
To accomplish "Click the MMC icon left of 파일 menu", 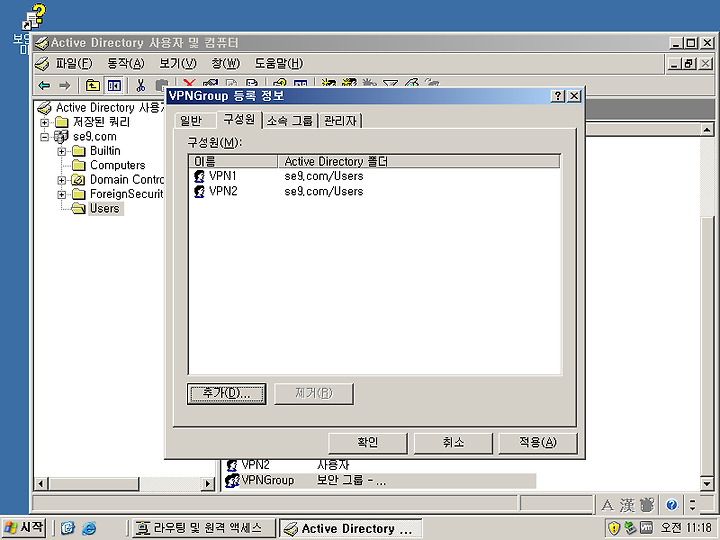I will coord(42,63).
